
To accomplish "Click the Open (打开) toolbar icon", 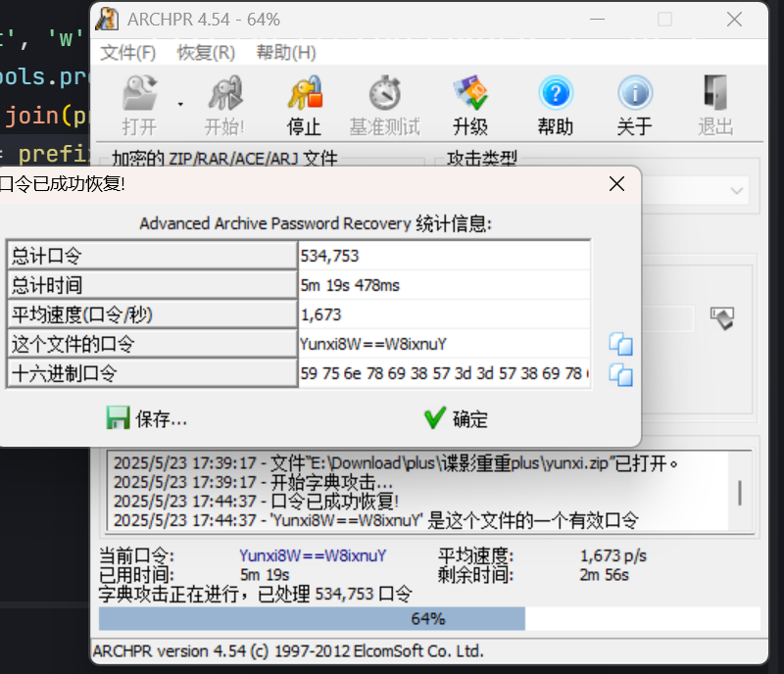I will [139, 93].
